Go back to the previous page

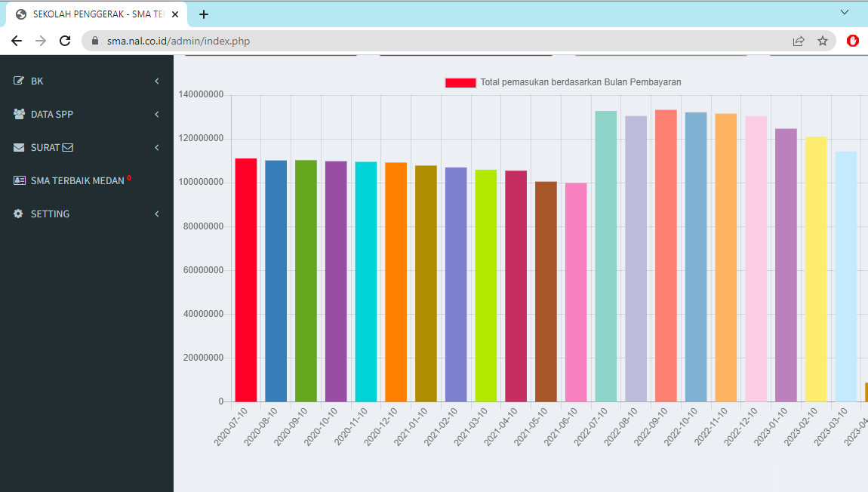pyautogui.click(x=17, y=41)
